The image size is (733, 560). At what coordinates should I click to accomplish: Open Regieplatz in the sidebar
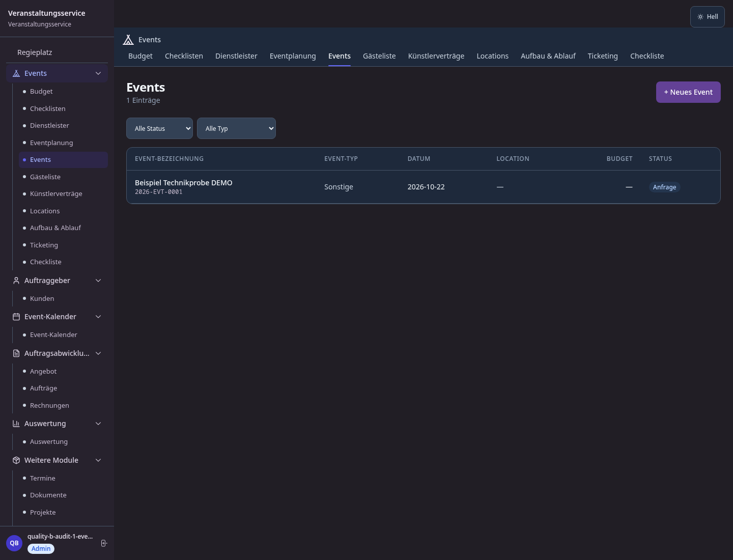pos(35,52)
